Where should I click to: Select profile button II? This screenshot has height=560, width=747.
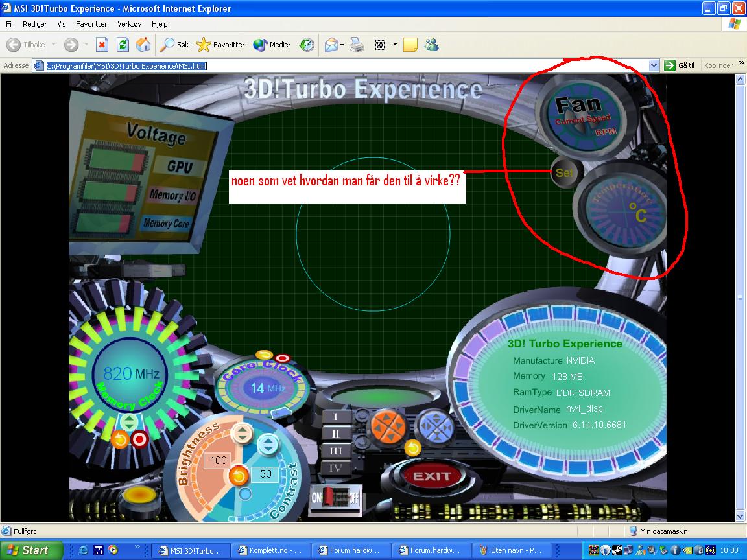(x=336, y=434)
